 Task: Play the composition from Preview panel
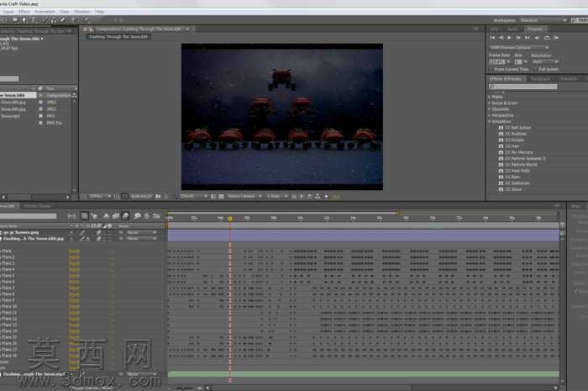[509, 38]
